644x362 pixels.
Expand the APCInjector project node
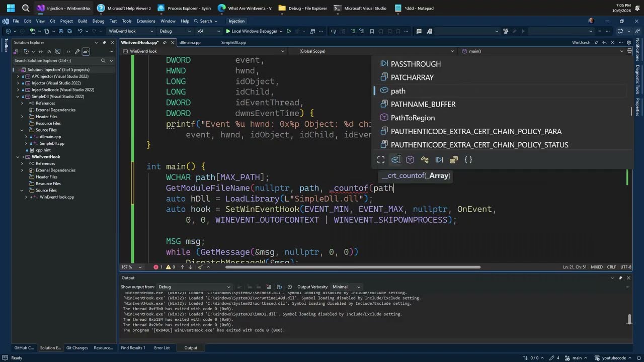tap(18, 76)
